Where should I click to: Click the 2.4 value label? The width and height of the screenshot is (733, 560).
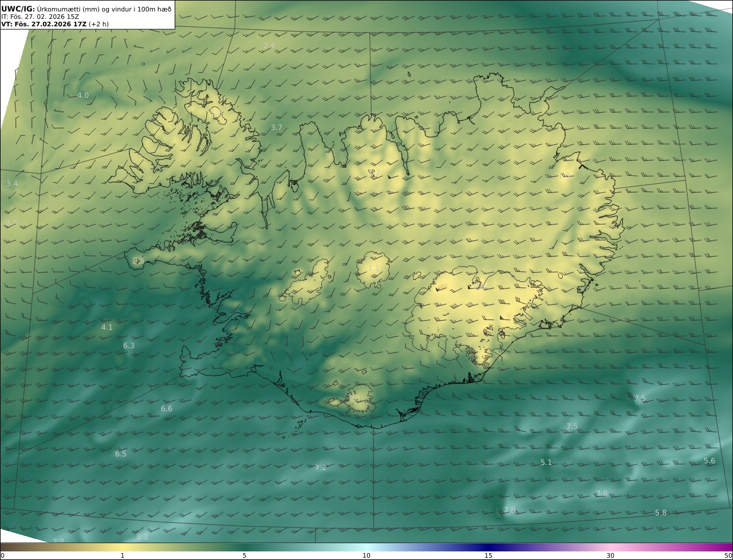pyautogui.click(x=269, y=45)
